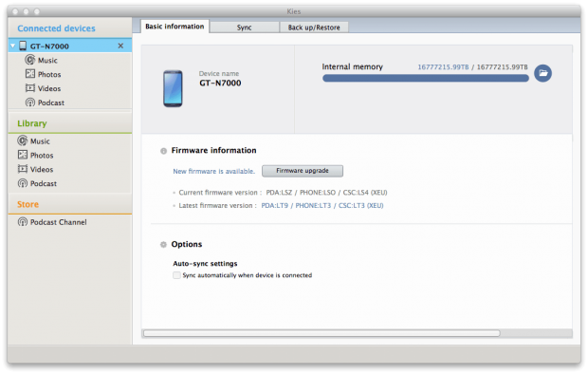Screen dimensions: 588x374
Task: Select the Library Music icon
Action: (x=23, y=140)
